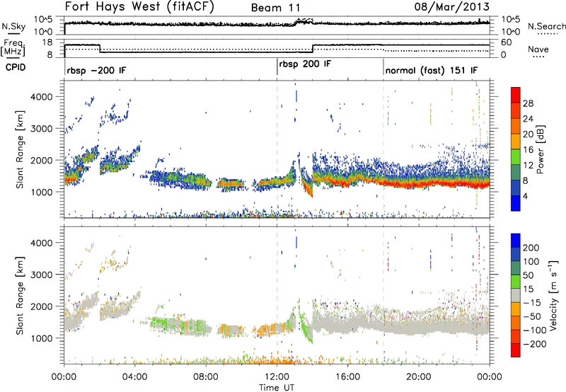Pick the Power colorbar segment between 24 and 28
This screenshot has height=392, width=566.
[516, 110]
